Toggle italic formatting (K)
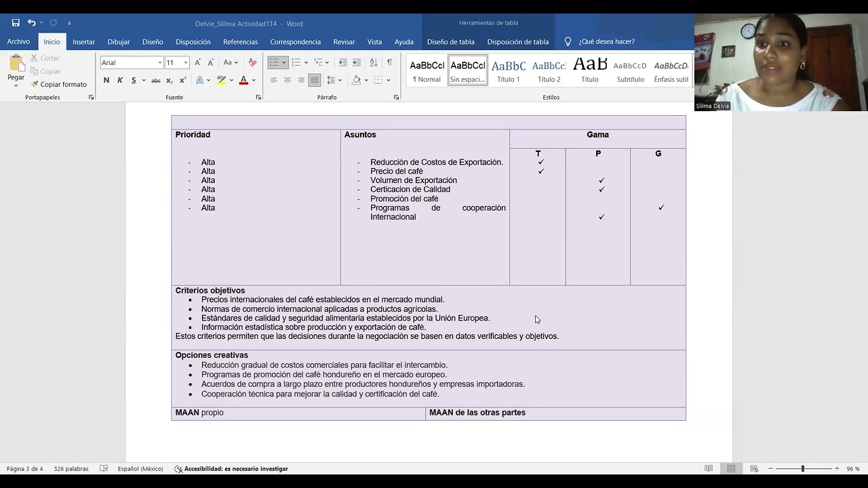 pos(120,80)
